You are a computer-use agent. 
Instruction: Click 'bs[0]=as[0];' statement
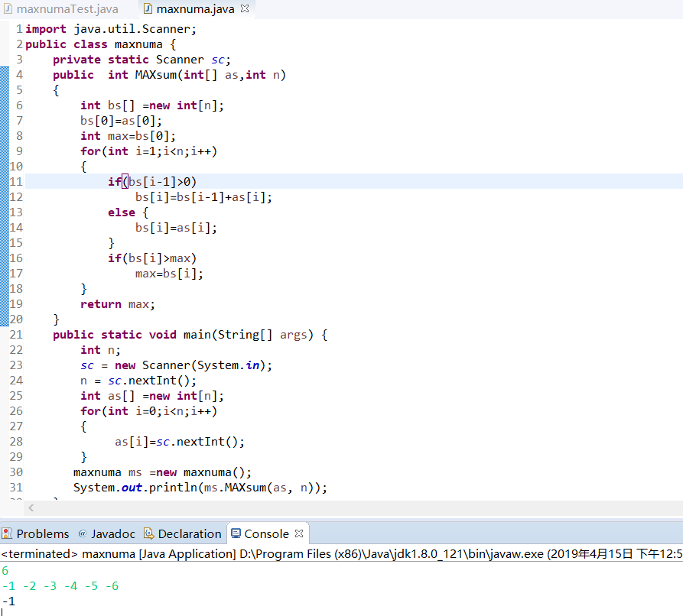click(121, 121)
